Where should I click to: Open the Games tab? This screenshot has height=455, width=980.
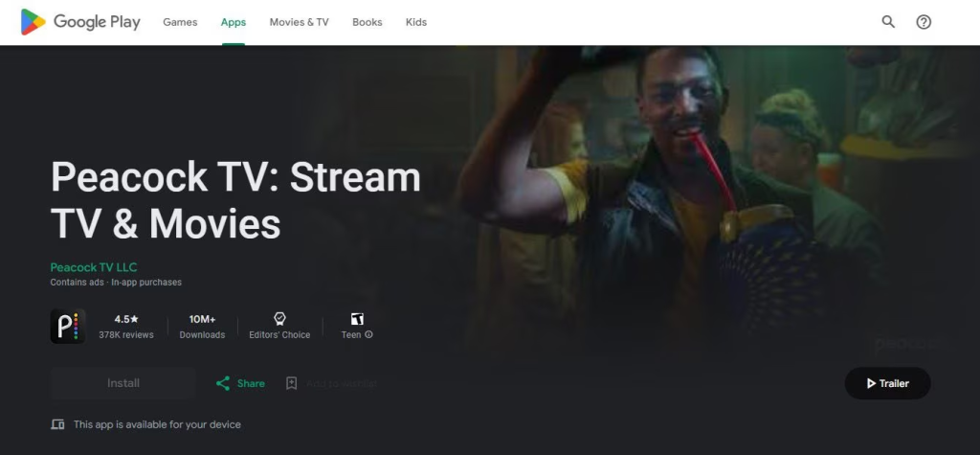pos(180,22)
